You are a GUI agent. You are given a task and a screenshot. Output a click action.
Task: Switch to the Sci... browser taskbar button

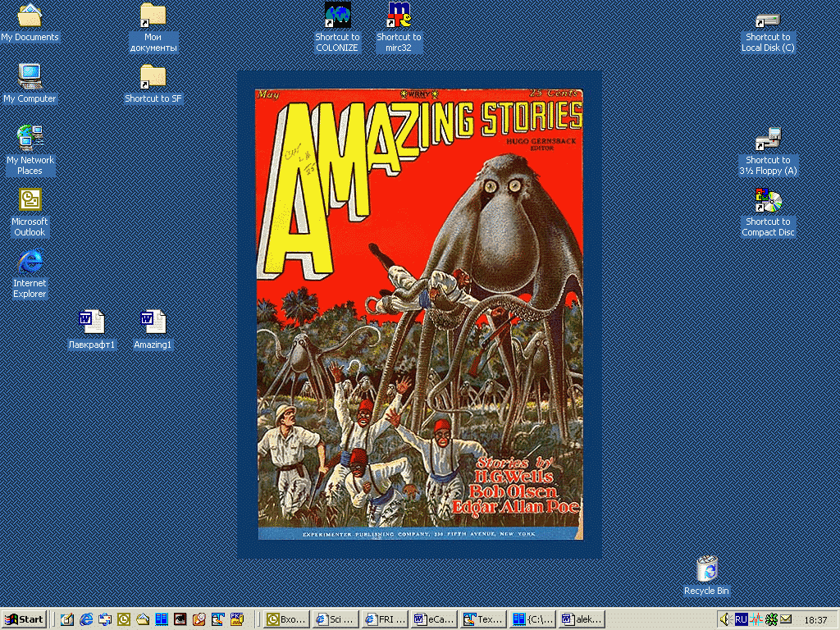click(336, 619)
